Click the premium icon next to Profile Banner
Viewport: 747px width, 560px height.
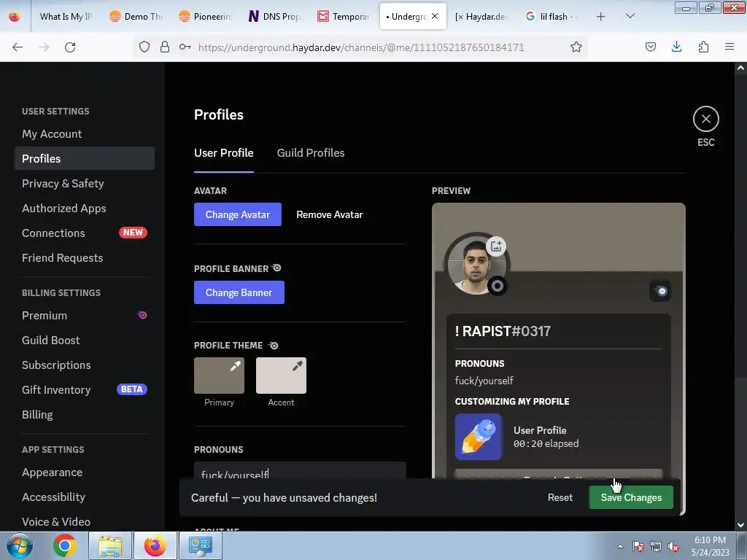click(276, 268)
